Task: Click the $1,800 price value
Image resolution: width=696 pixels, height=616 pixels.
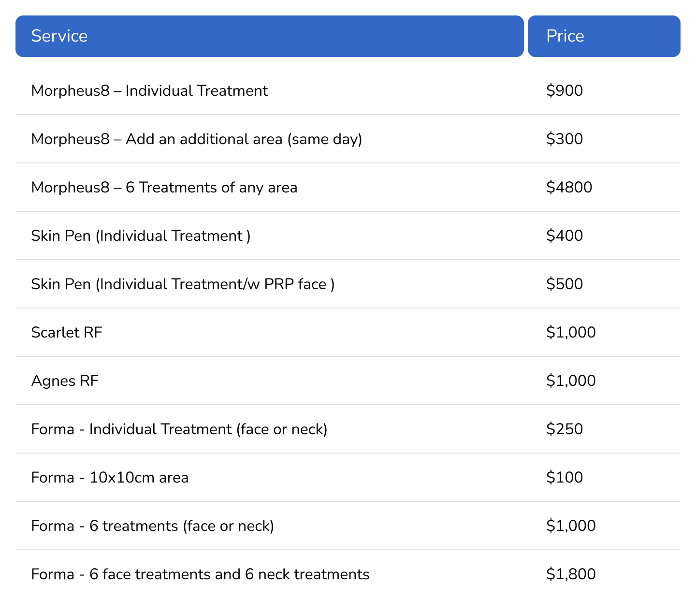Action: pos(571,574)
